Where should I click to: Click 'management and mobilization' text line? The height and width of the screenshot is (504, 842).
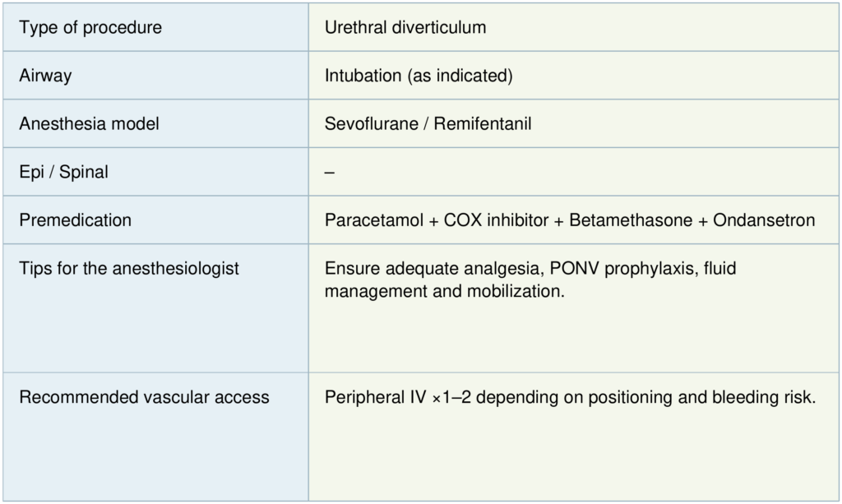point(445,292)
